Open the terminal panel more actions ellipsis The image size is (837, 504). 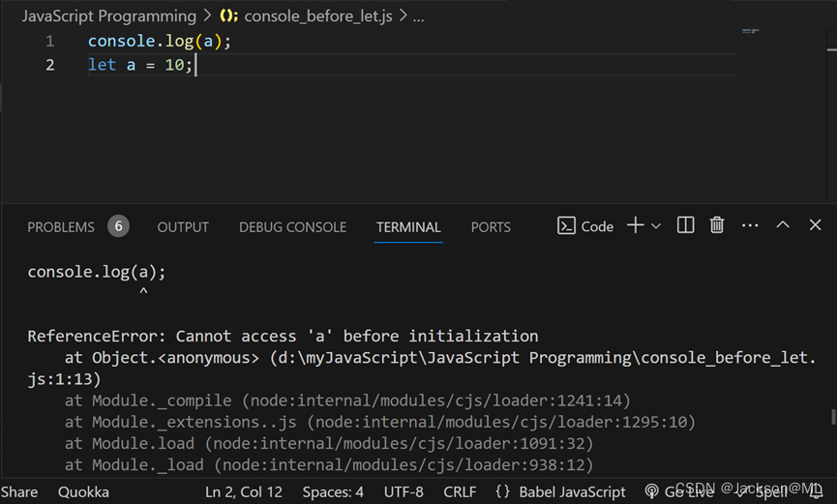click(750, 225)
